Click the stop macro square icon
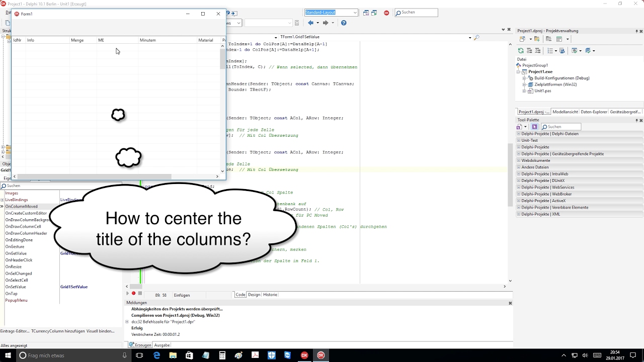Image resolution: width=644 pixels, height=362 pixels. coord(140,293)
